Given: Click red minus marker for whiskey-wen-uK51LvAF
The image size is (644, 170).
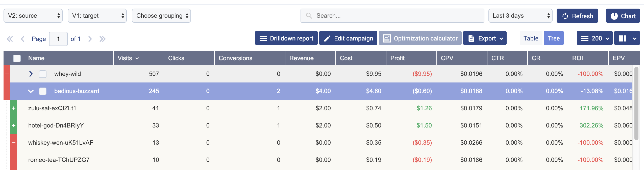Looking at the screenshot, I should click(x=14, y=143).
